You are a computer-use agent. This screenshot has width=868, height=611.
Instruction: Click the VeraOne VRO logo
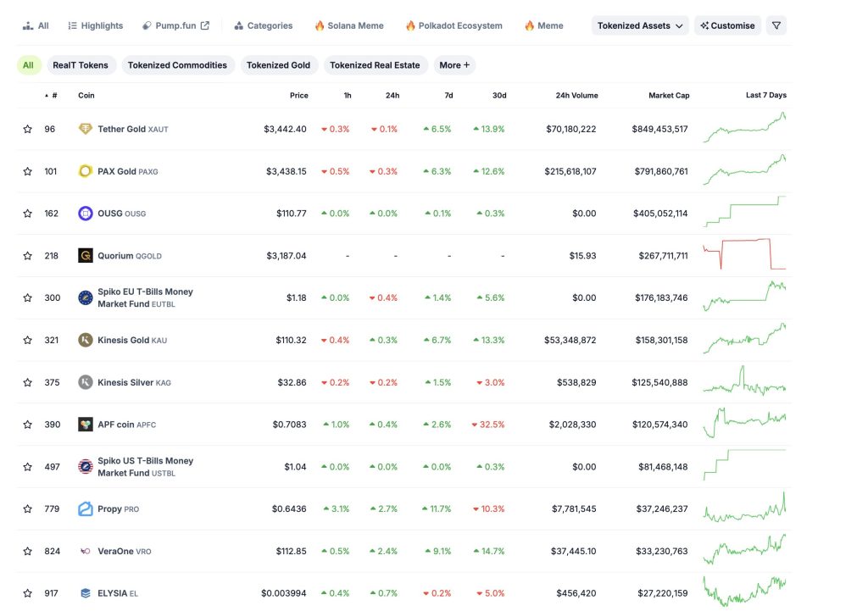[x=86, y=551]
